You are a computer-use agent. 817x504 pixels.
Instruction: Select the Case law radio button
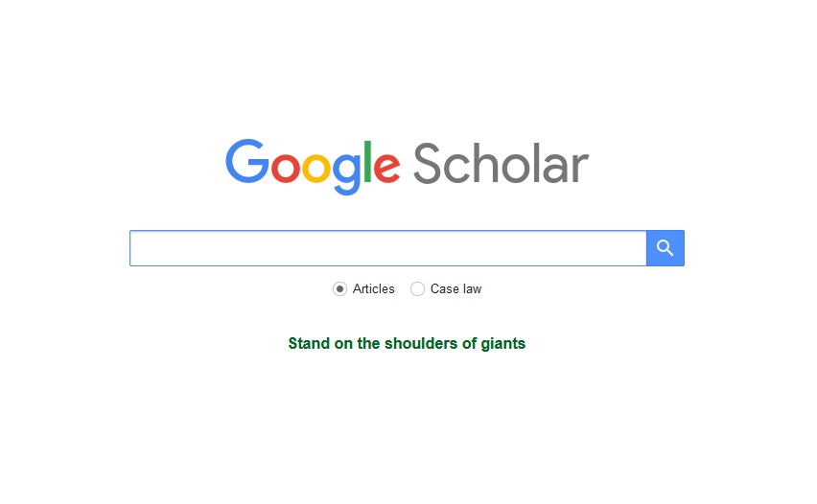tap(417, 289)
